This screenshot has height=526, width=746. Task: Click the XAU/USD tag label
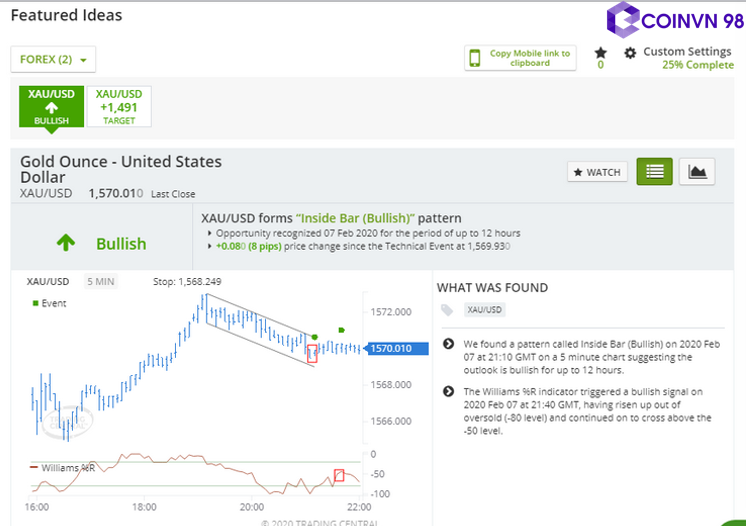pyautogui.click(x=485, y=310)
